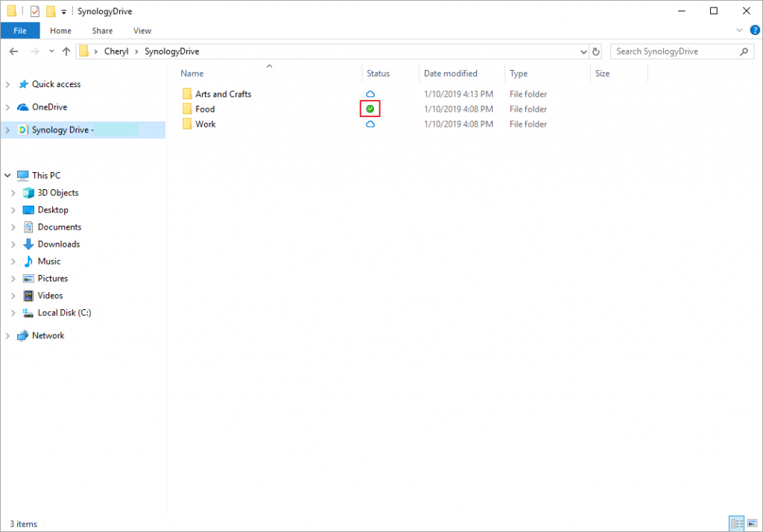Open the address bar history dropdown

(x=583, y=51)
